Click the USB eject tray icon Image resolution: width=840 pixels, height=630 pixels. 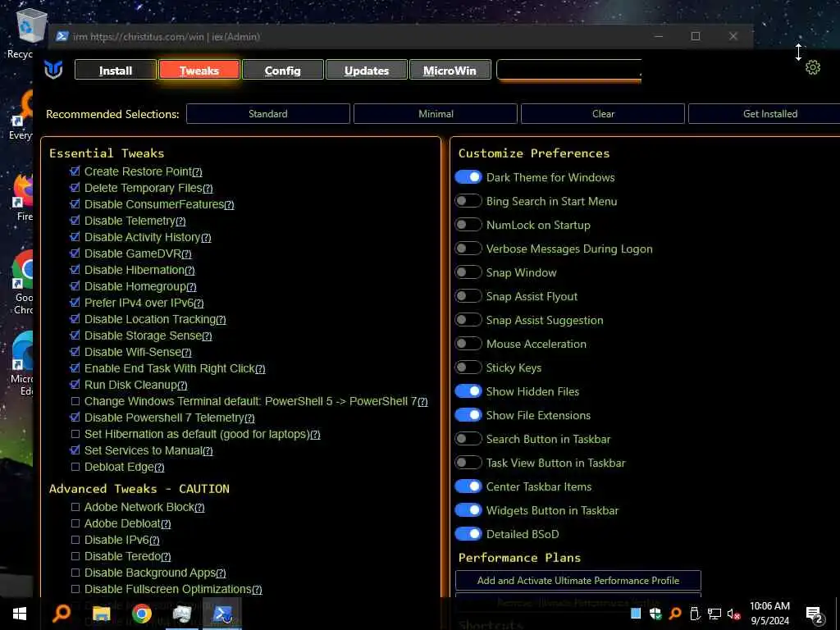pyautogui.click(x=695, y=614)
